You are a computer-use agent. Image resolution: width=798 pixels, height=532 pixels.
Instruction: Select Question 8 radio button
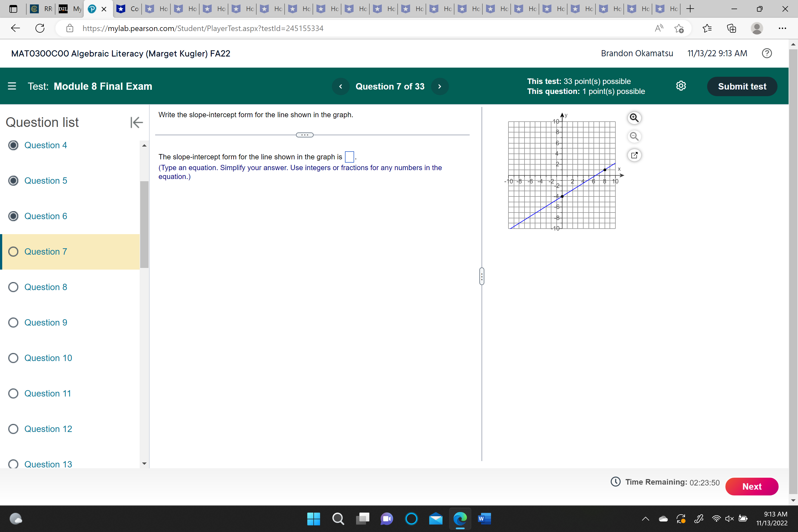[x=13, y=287]
